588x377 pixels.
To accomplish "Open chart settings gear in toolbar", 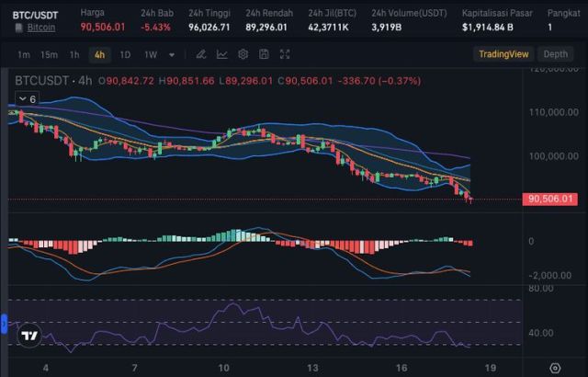I will coord(243,54).
